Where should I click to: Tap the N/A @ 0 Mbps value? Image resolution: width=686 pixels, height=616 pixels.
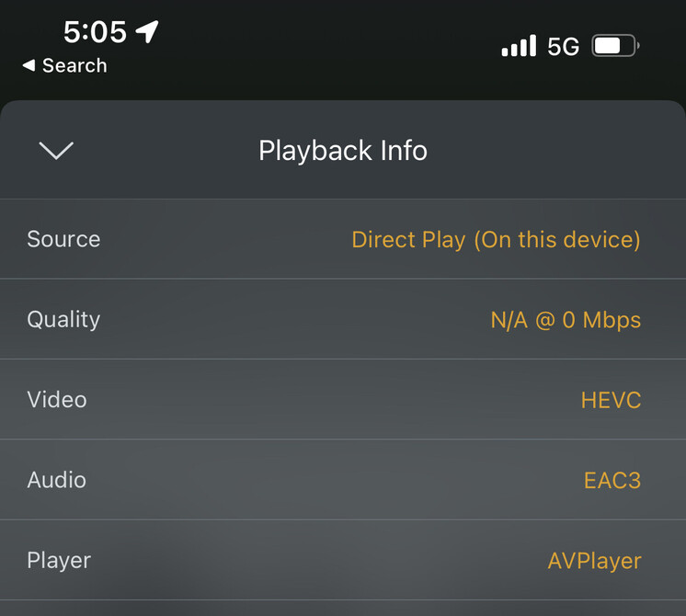click(566, 320)
